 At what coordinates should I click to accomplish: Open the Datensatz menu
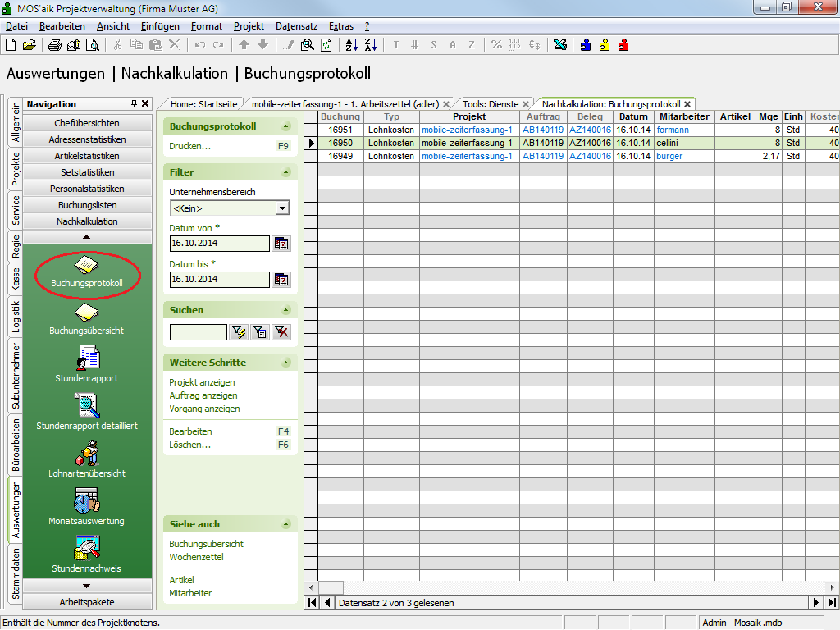(296, 26)
